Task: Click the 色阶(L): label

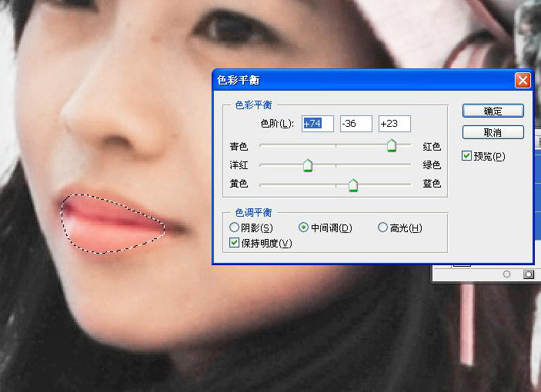Action: (277, 124)
